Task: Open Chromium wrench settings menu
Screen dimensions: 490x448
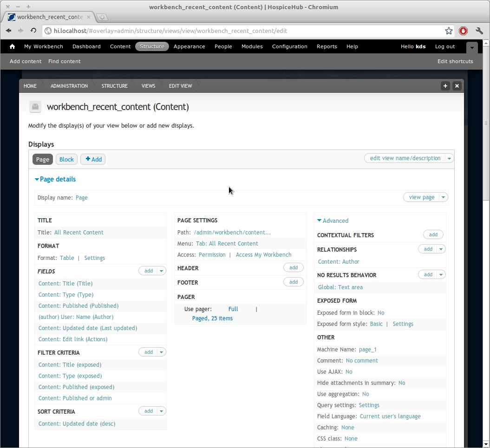Action: (x=479, y=31)
